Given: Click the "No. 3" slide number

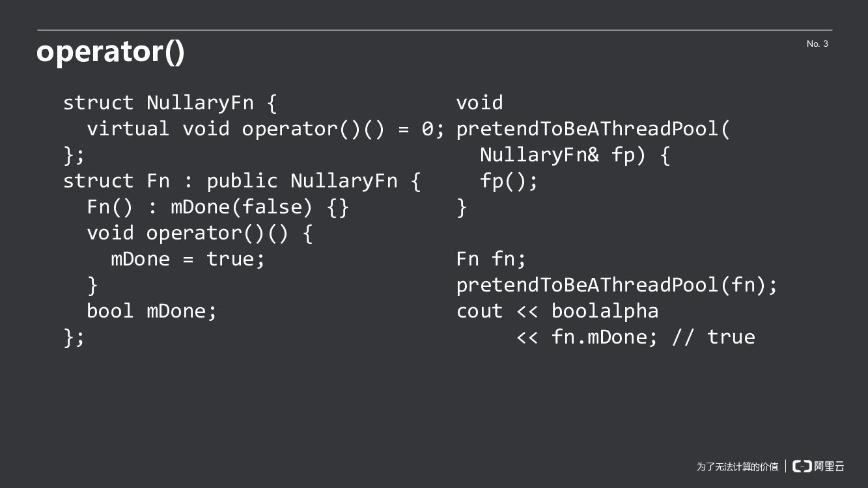Looking at the screenshot, I should pyautogui.click(x=817, y=44).
